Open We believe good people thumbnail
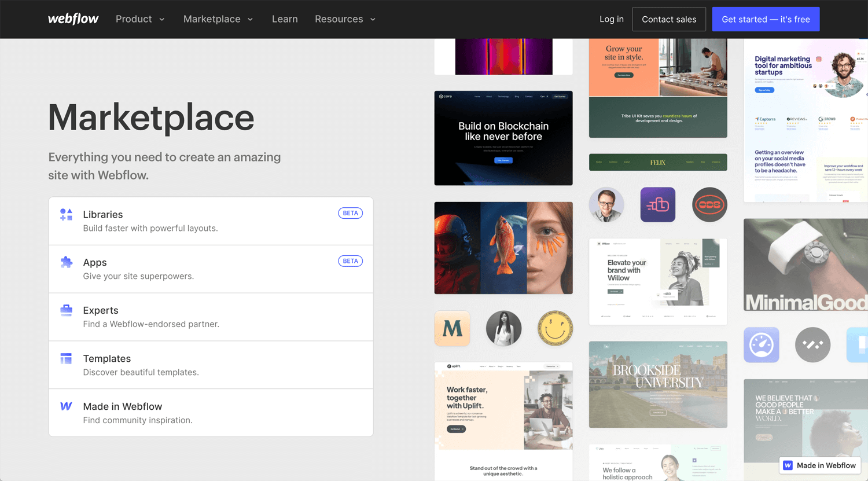 pos(806,429)
